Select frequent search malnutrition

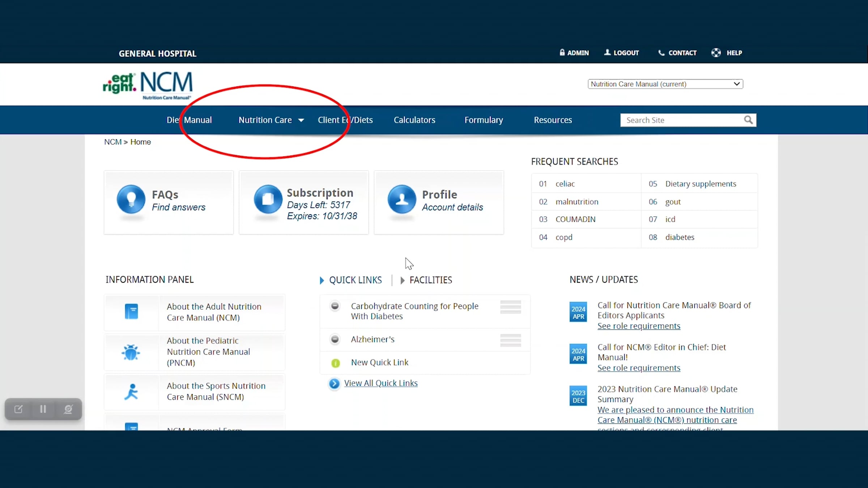[577, 202]
